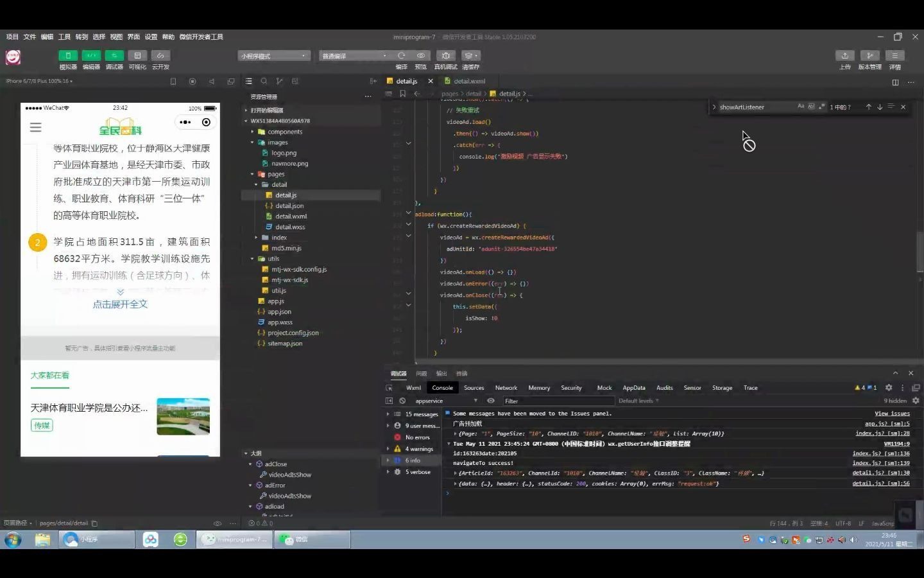The image size is (924, 578).
Task: Toggle Match Whole Word in find widget
Action: pos(811,107)
